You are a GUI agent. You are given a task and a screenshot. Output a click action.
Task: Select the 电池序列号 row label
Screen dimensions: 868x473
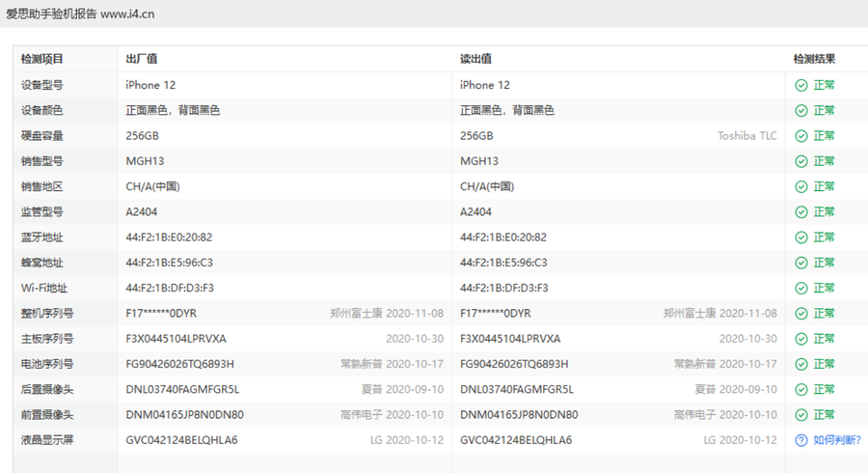(47, 365)
